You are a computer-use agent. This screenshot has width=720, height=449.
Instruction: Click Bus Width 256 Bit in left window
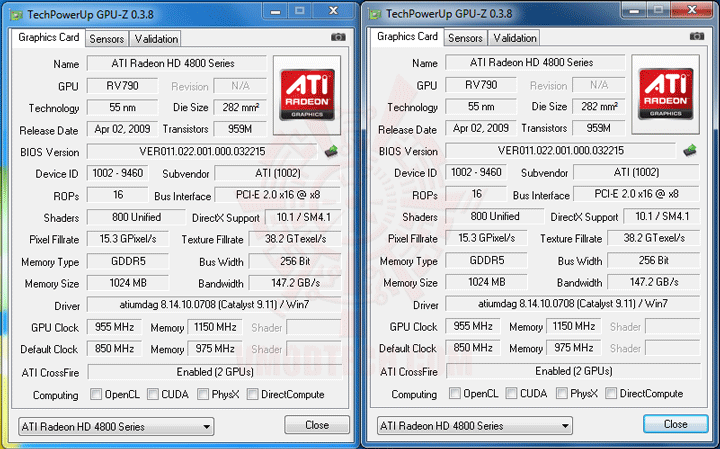pos(295,262)
